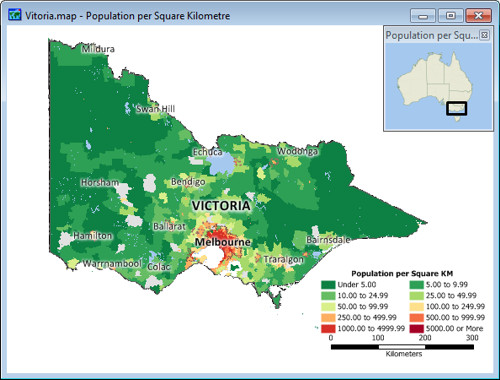Click the Melbourne map label
The width and height of the screenshot is (500, 380).
pos(223,242)
